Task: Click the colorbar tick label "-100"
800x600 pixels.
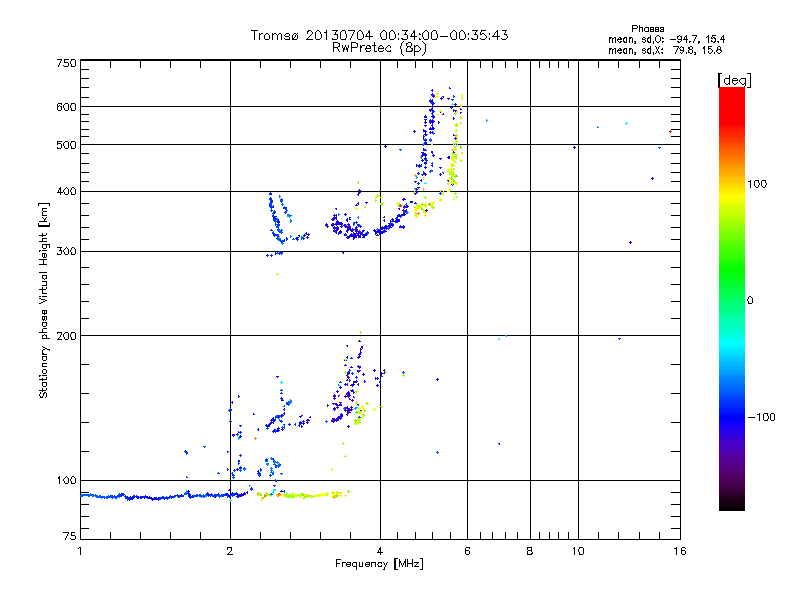Action: point(761,417)
